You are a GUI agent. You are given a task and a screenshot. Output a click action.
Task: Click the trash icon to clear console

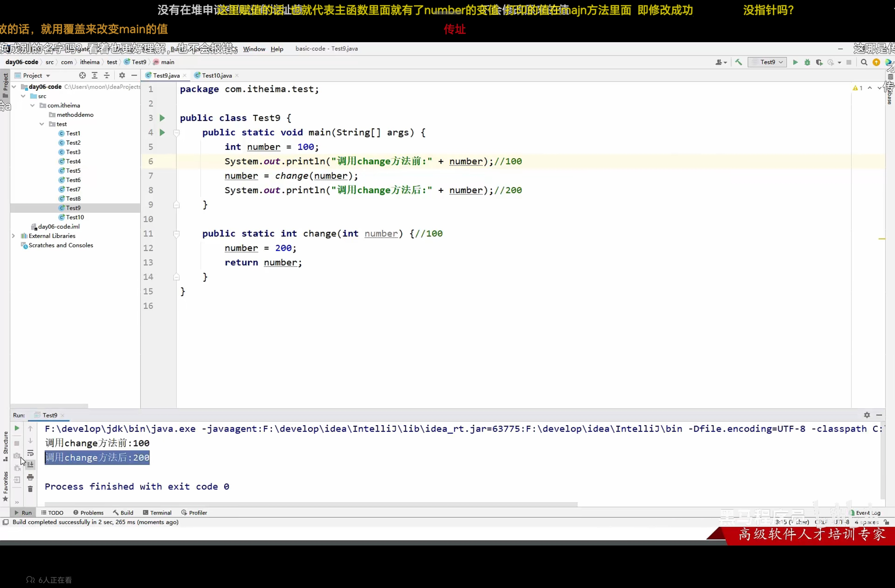click(30, 489)
